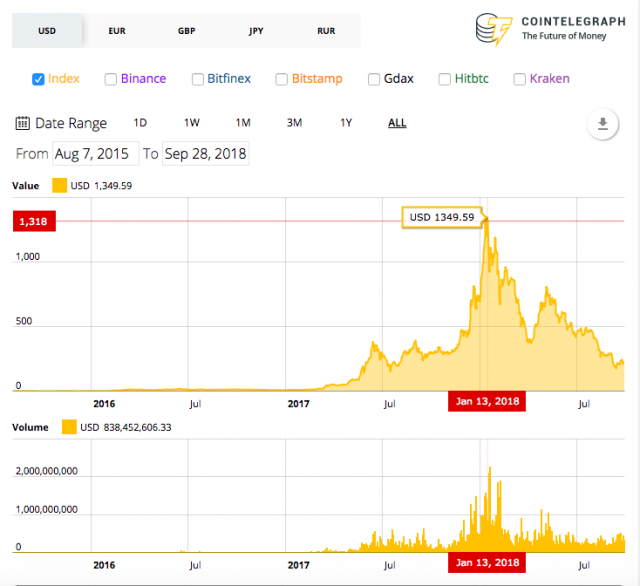Enable the Bitstamp checkbox
This screenshot has height=586, width=640.
(281, 79)
